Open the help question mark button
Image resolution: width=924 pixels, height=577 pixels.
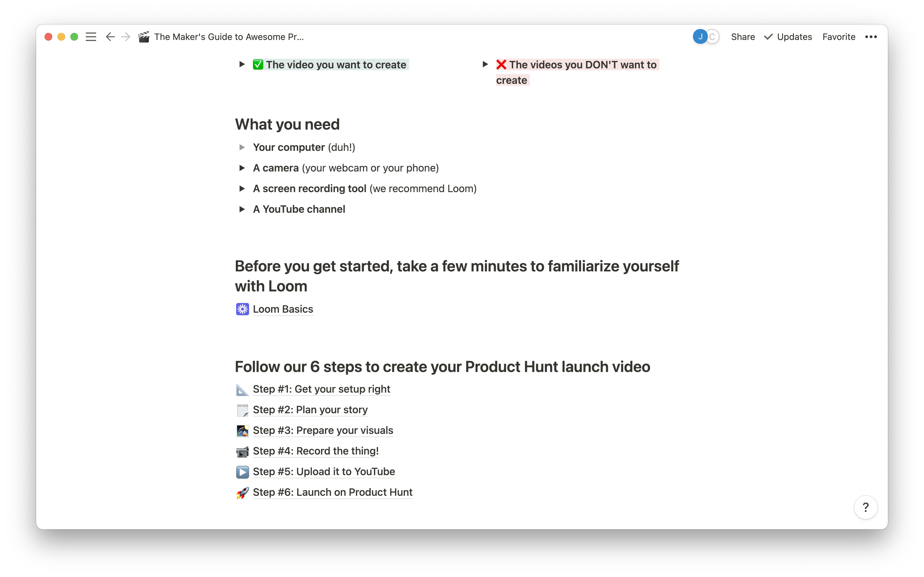865,507
